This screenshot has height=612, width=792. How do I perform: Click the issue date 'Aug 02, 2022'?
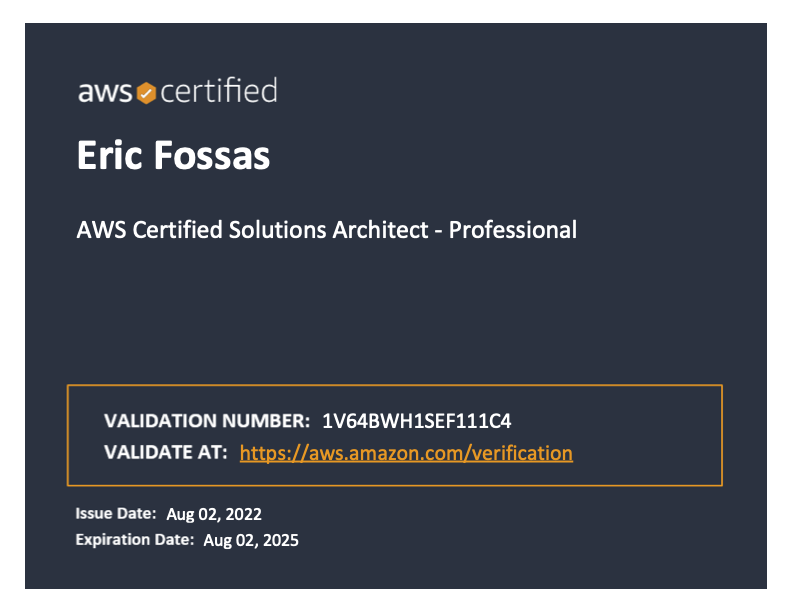click(214, 514)
